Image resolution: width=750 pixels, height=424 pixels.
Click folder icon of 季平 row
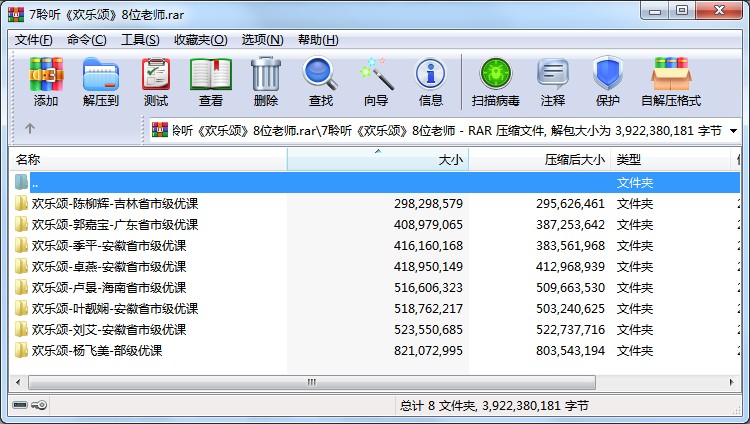(x=22, y=245)
